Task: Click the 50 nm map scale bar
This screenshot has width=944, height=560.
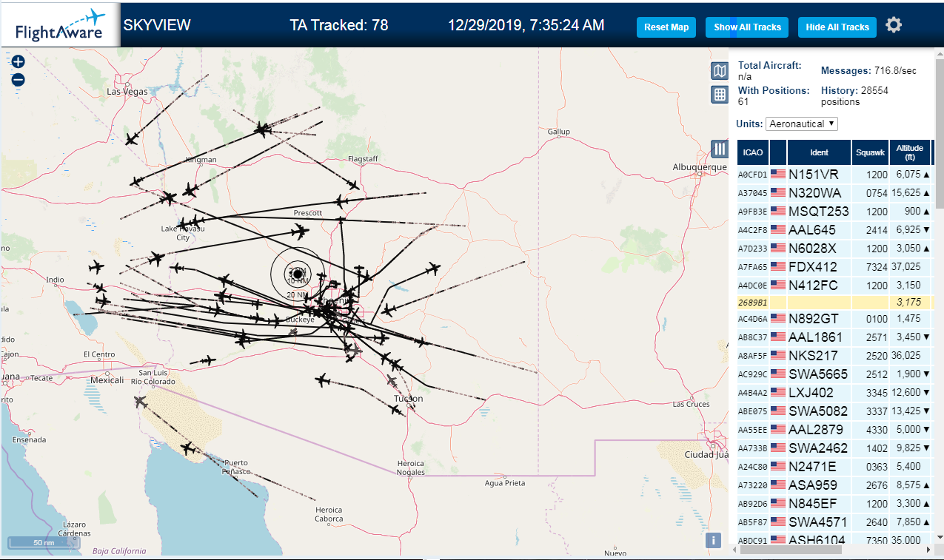Action: pos(44,542)
